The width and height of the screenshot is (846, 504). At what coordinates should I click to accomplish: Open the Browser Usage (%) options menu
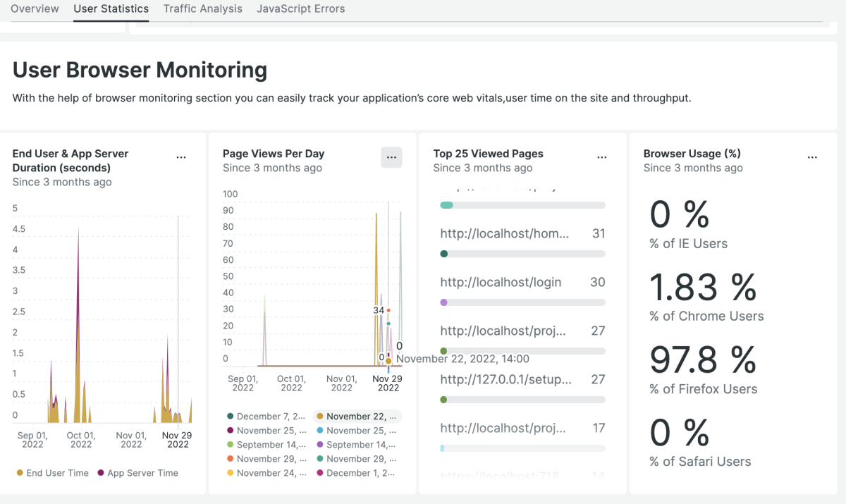tap(812, 158)
